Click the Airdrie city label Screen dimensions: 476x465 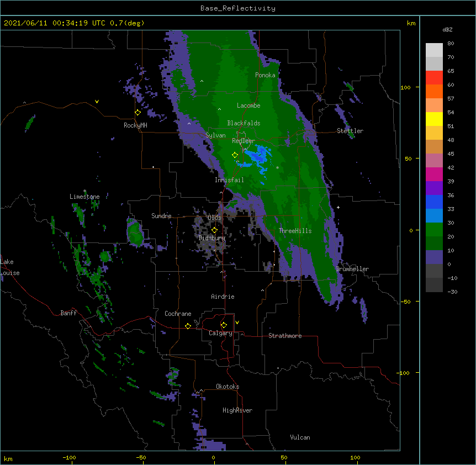[x=223, y=297]
